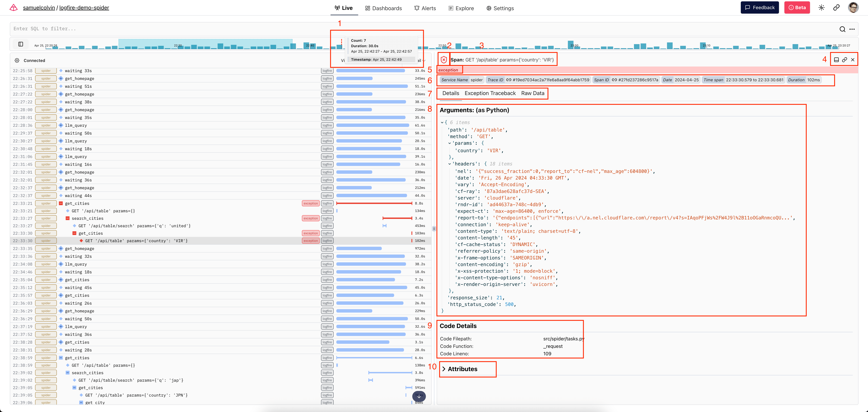Copy link using top-right chain icon
Screen dimensions: 868x412
point(836,8)
